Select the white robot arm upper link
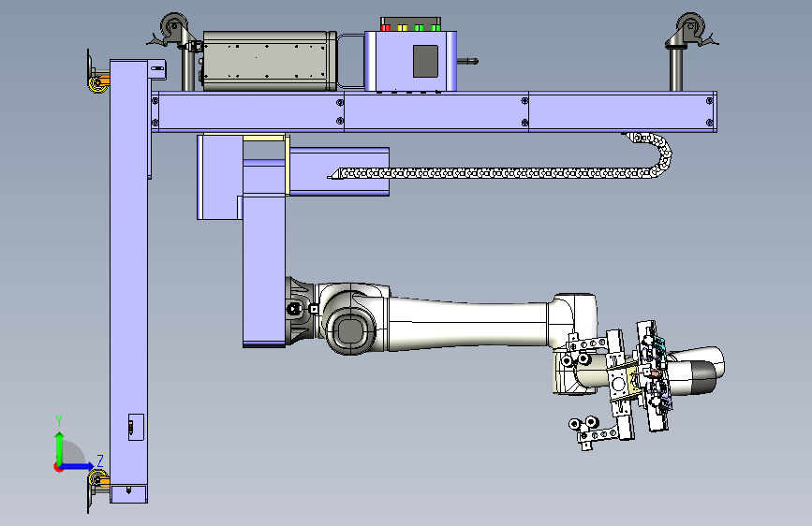The width and height of the screenshot is (812, 526). pyautogui.click(x=467, y=323)
